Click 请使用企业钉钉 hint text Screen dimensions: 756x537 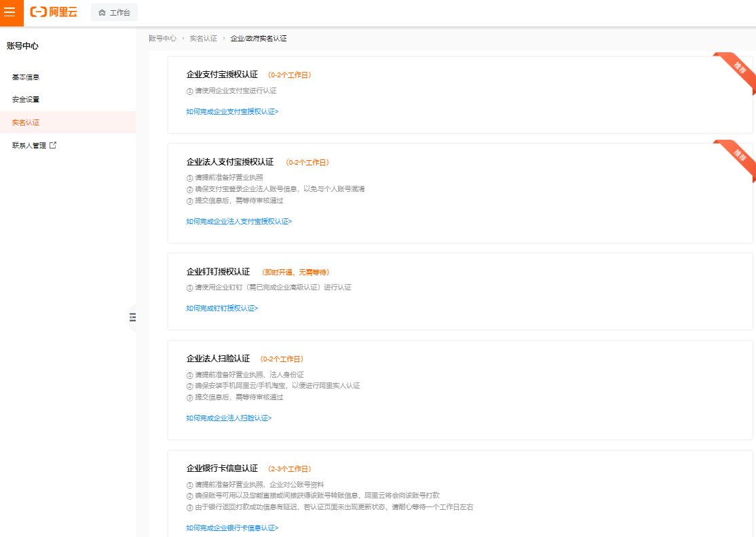(x=273, y=287)
